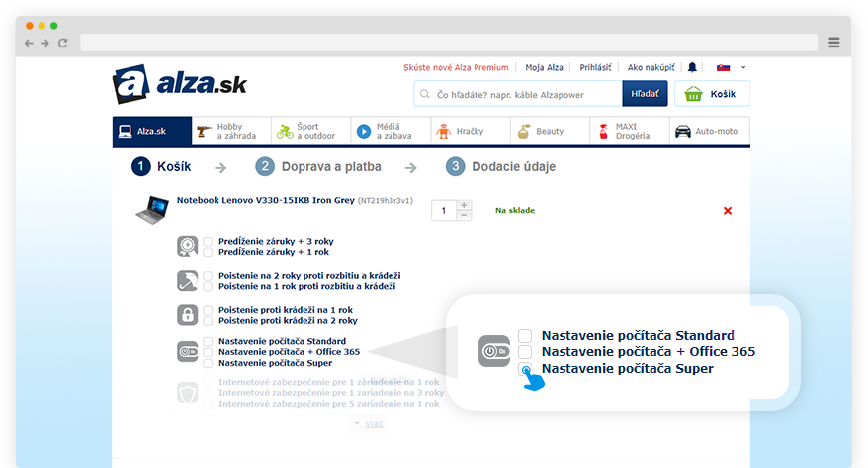Select the Alza.sk category tab

tap(152, 131)
